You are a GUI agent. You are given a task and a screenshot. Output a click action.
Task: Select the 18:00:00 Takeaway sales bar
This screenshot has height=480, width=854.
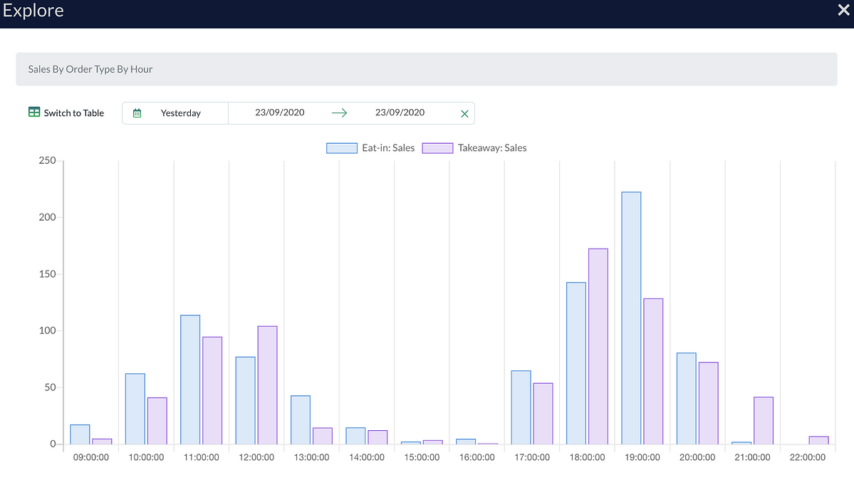pos(598,347)
